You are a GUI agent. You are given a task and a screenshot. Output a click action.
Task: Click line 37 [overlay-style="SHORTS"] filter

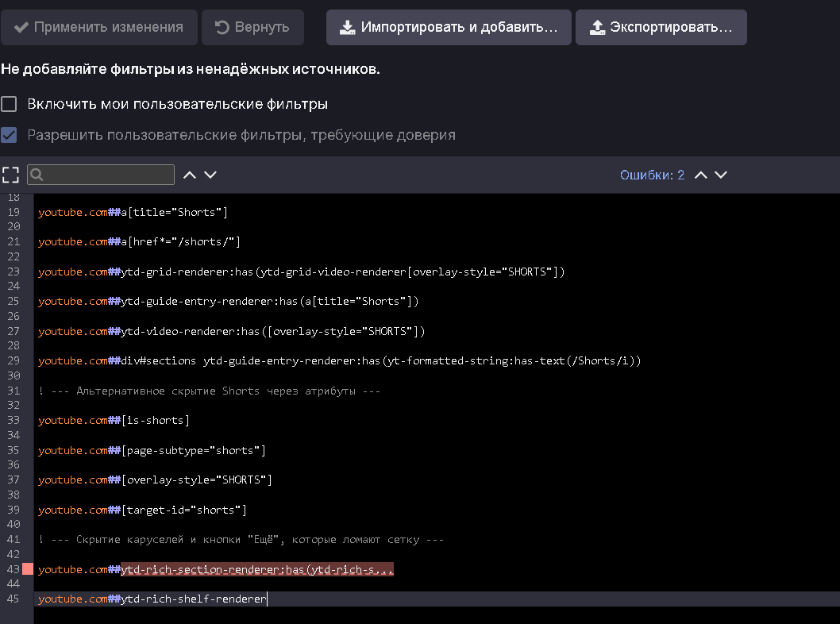click(x=156, y=480)
